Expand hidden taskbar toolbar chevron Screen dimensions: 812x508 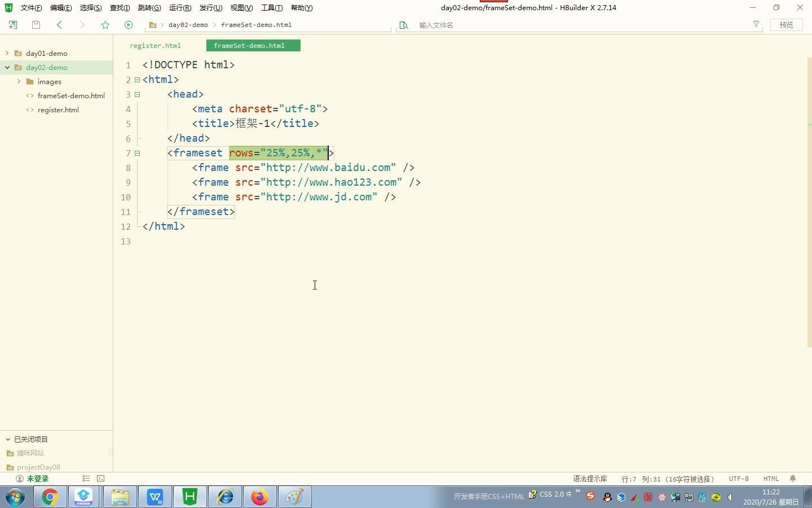578,492
